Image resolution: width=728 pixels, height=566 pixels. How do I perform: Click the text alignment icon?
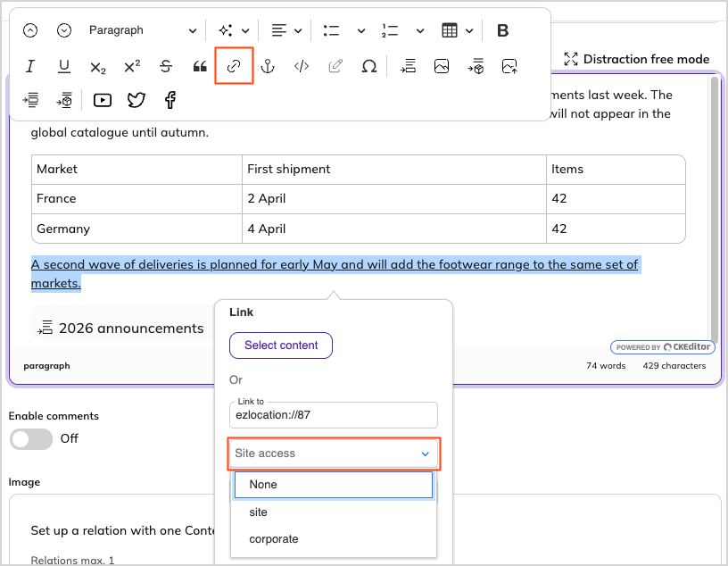click(x=279, y=30)
